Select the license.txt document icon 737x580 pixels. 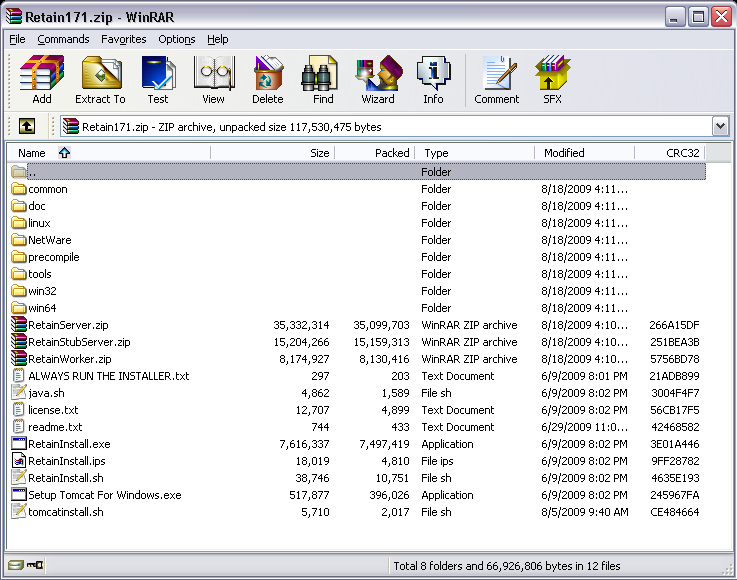click(x=19, y=410)
